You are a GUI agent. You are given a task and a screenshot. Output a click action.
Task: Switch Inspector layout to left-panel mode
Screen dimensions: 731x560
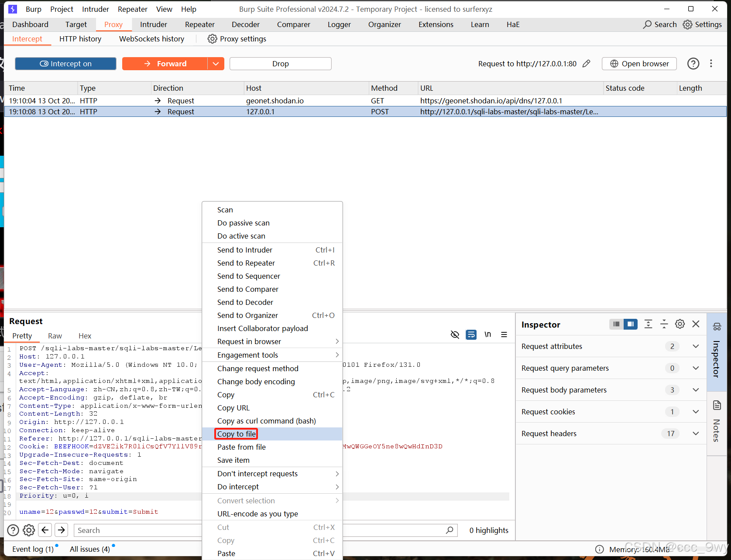click(616, 324)
